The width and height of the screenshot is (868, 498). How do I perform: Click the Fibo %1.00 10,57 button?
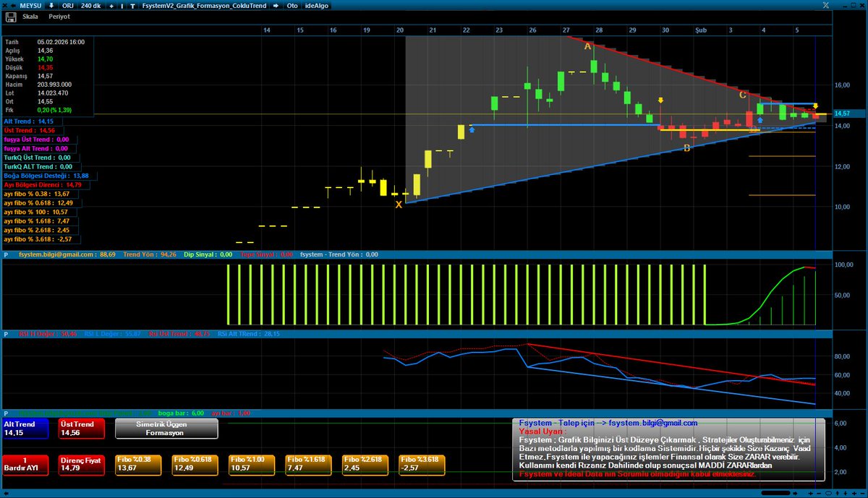pos(252,464)
